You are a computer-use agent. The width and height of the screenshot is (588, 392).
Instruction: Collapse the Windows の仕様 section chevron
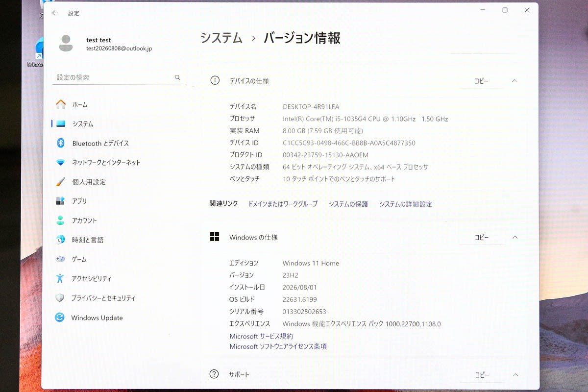[515, 237]
